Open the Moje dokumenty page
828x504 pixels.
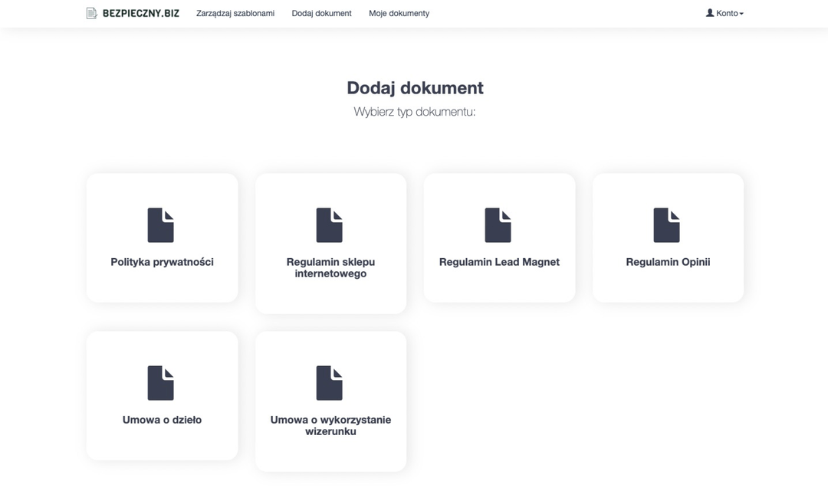399,13
